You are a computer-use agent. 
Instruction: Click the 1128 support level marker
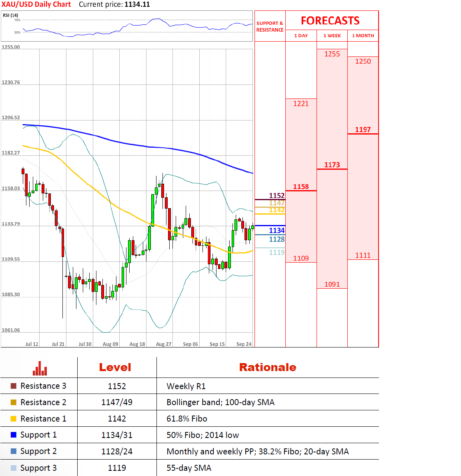click(x=277, y=239)
